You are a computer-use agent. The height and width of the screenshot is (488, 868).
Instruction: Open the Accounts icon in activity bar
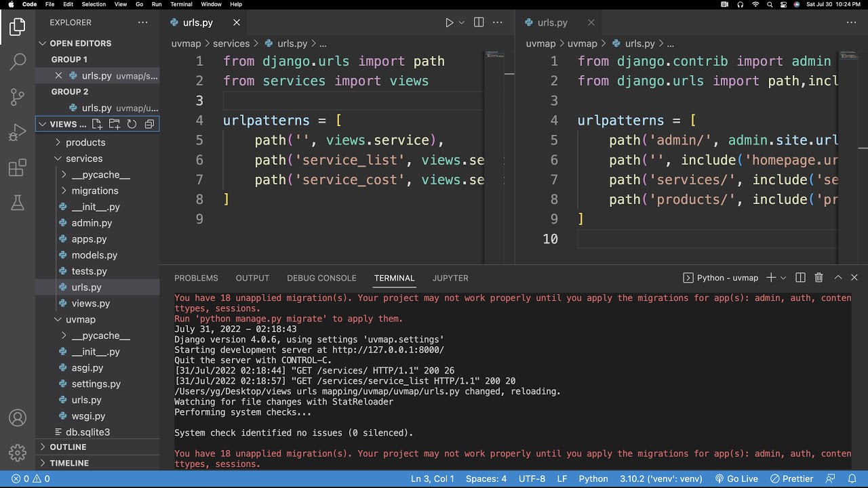(x=18, y=418)
